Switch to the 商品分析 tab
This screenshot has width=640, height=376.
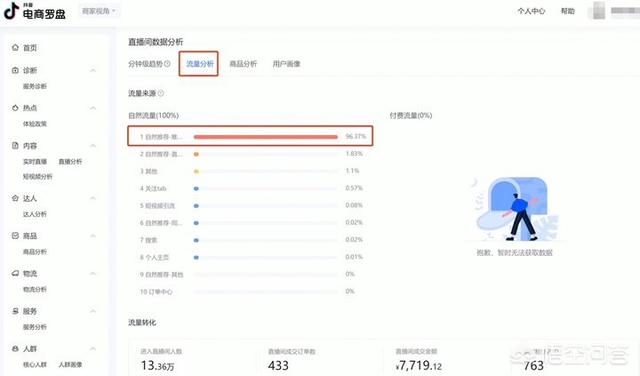tap(243, 64)
